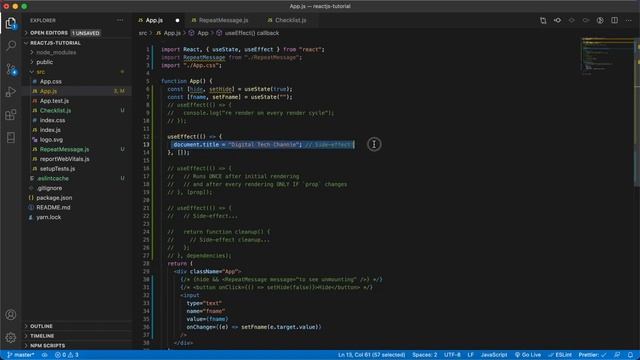Click the synchronize changes cloud icon

[x=44, y=355]
